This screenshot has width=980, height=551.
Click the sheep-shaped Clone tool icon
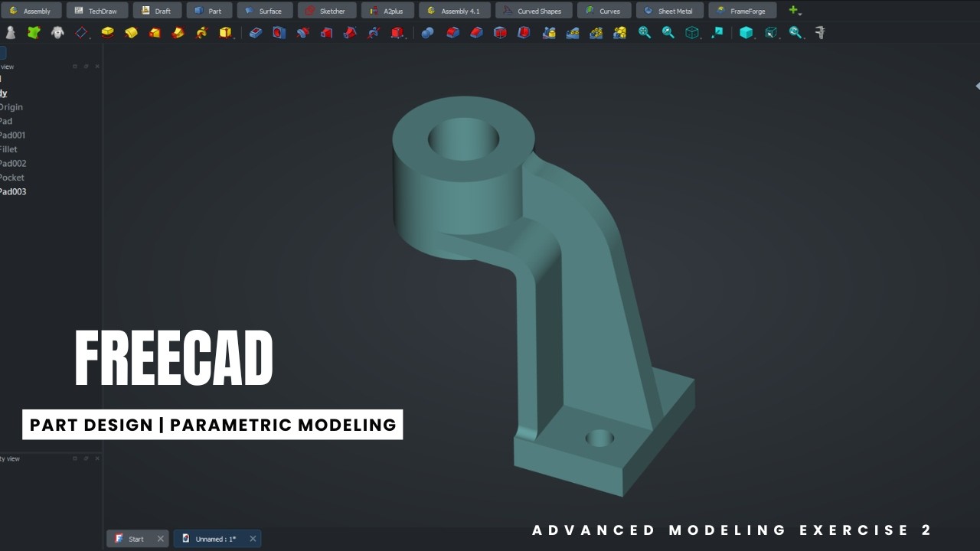tap(57, 32)
